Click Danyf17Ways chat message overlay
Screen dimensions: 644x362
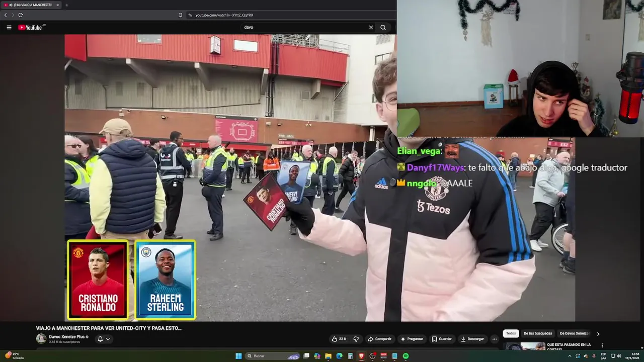(x=512, y=167)
